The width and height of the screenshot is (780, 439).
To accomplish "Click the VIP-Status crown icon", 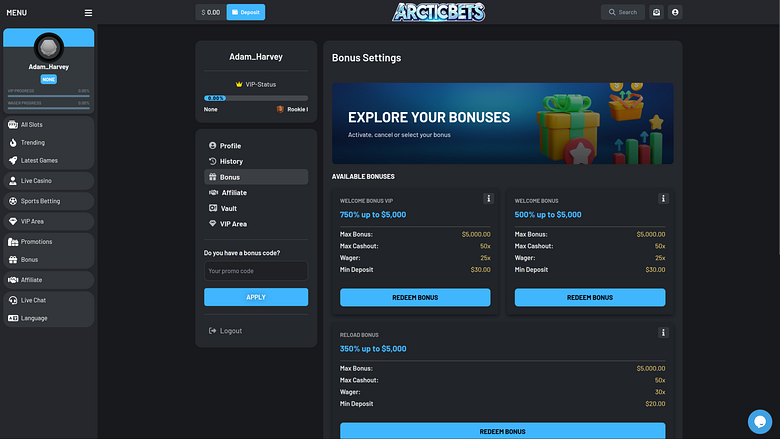I will click(x=239, y=85).
